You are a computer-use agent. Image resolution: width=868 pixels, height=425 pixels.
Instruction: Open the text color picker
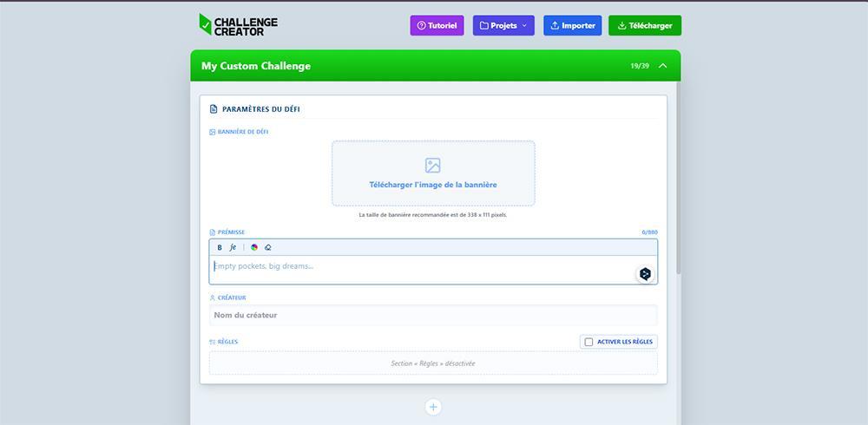coord(254,247)
